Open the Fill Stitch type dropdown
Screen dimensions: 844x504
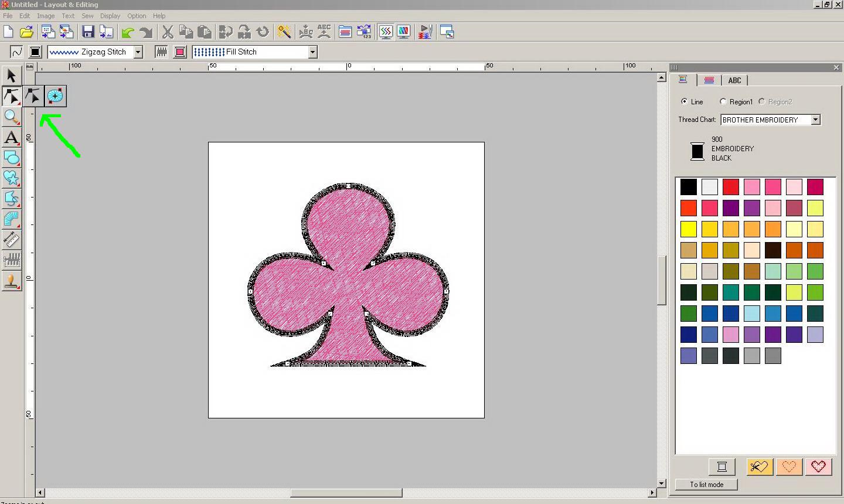pyautogui.click(x=312, y=52)
